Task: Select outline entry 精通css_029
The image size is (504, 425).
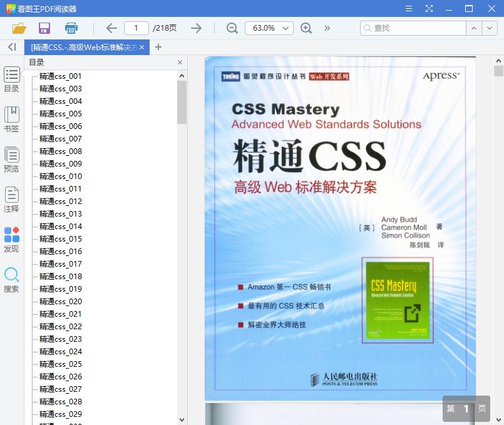Action: click(61, 414)
